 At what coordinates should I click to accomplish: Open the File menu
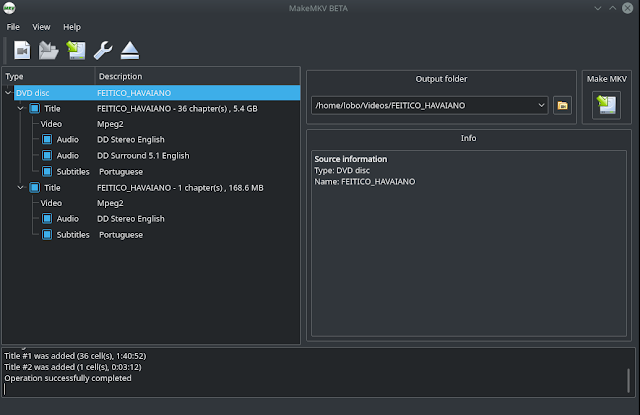13,27
